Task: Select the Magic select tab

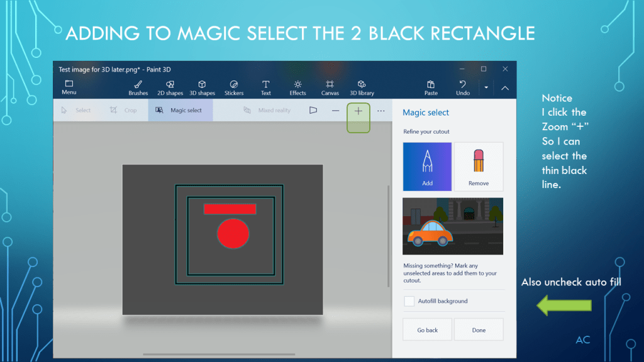Action: pyautogui.click(x=180, y=111)
